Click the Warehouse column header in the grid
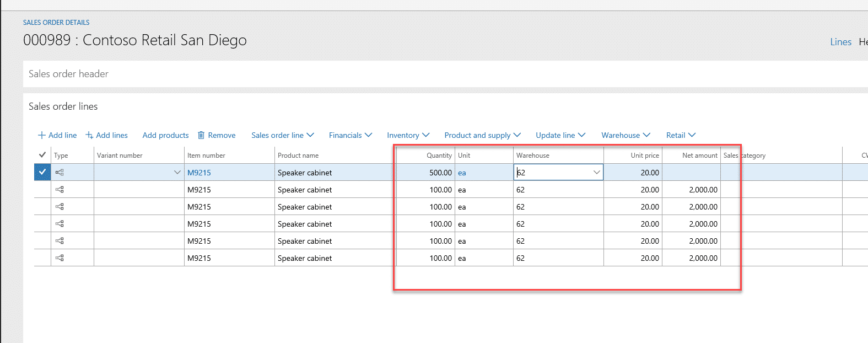The width and height of the screenshot is (868, 343). point(532,156)
